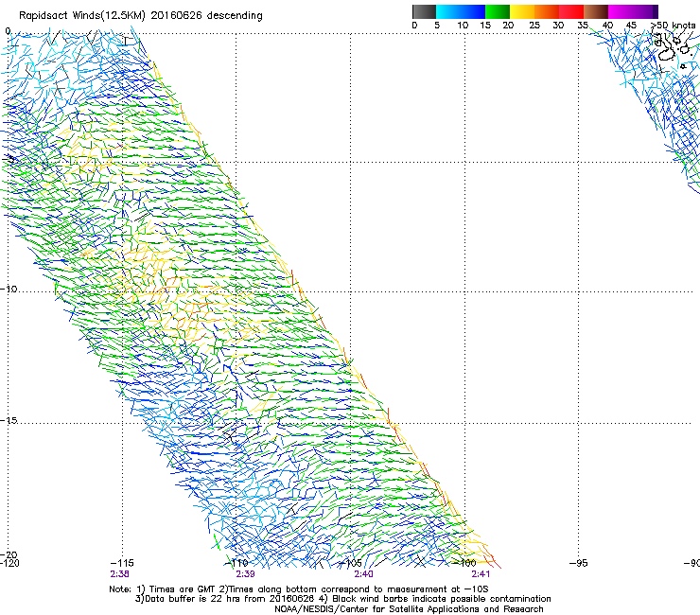Click the red 30–35 knots legend swatch
700x615 pixels.
point(571,11)
